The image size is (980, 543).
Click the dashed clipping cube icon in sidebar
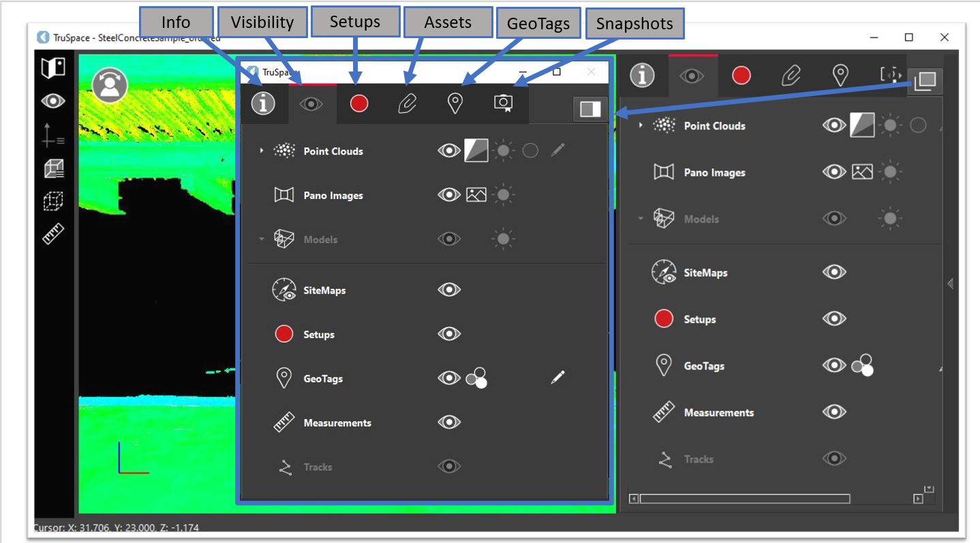(x=53, y=201)
